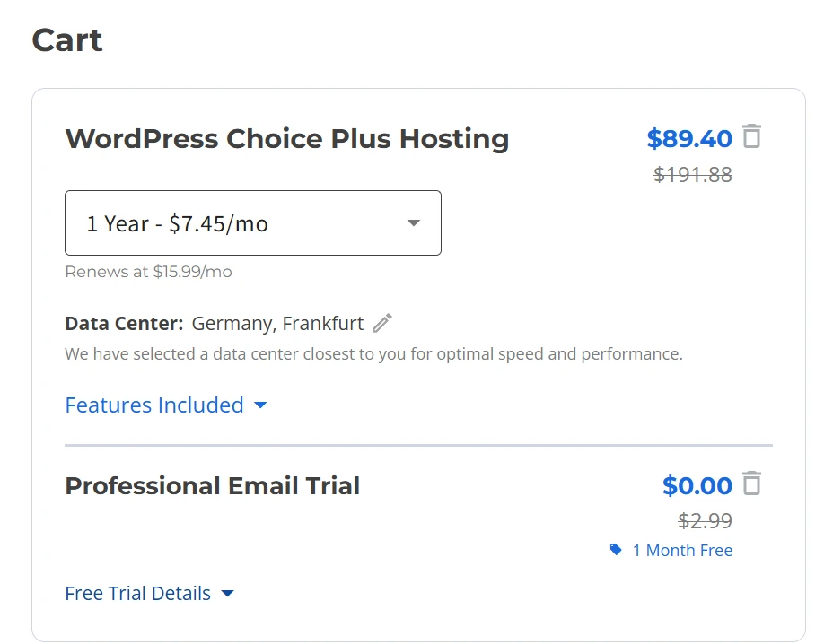Screen dimensions: 833x644
Task: Delete WordPress Choice Plus Hosting from cart
Action: 752,137
